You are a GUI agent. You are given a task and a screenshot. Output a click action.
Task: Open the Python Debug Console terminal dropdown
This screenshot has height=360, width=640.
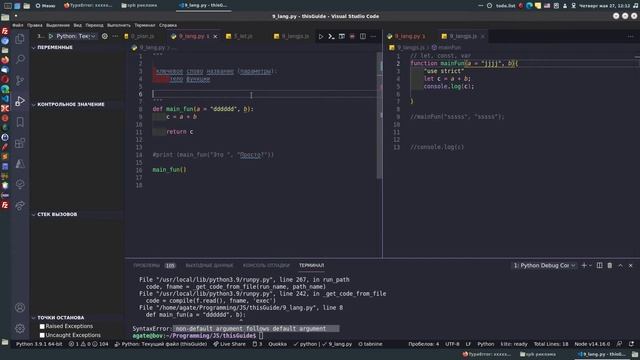point(544,265)
